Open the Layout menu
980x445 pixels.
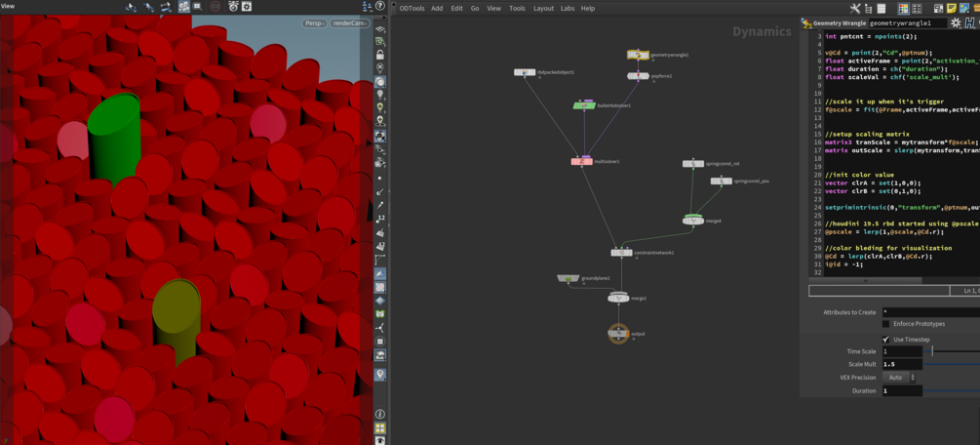pos(543,9)
